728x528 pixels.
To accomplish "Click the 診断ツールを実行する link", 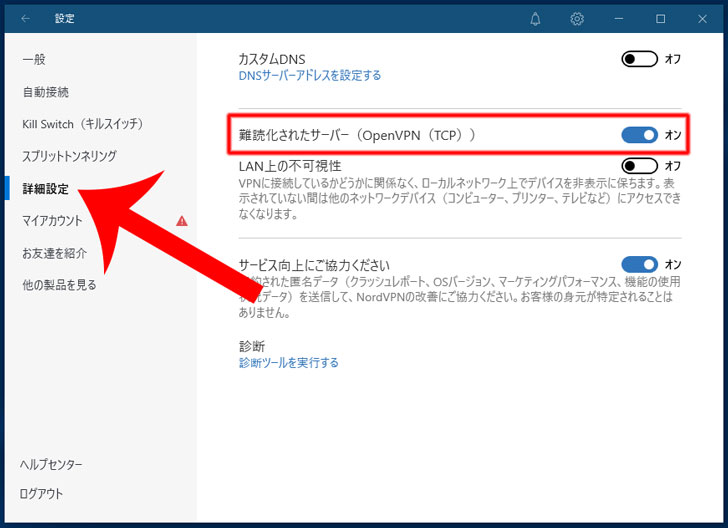I will 288,362.
